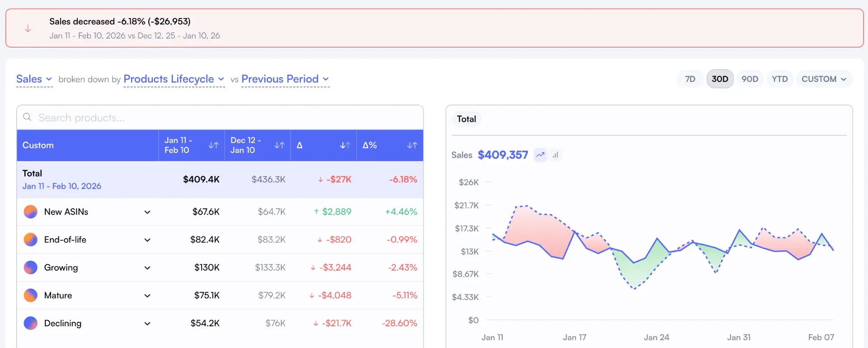This screenshot has width=868, height=348.
Task: Sort by the Dec 12 - Jan 10 column
Action: (x=279, y=145)
